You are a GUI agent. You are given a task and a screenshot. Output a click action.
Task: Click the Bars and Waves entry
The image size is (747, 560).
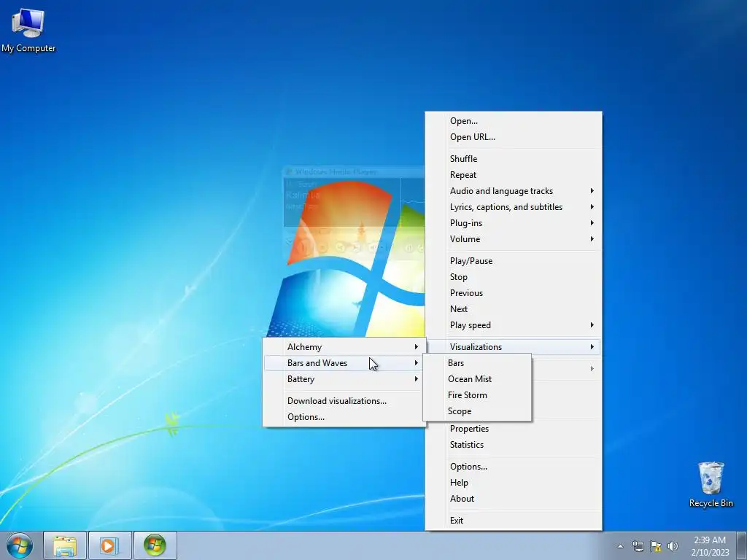pos(344,363)
